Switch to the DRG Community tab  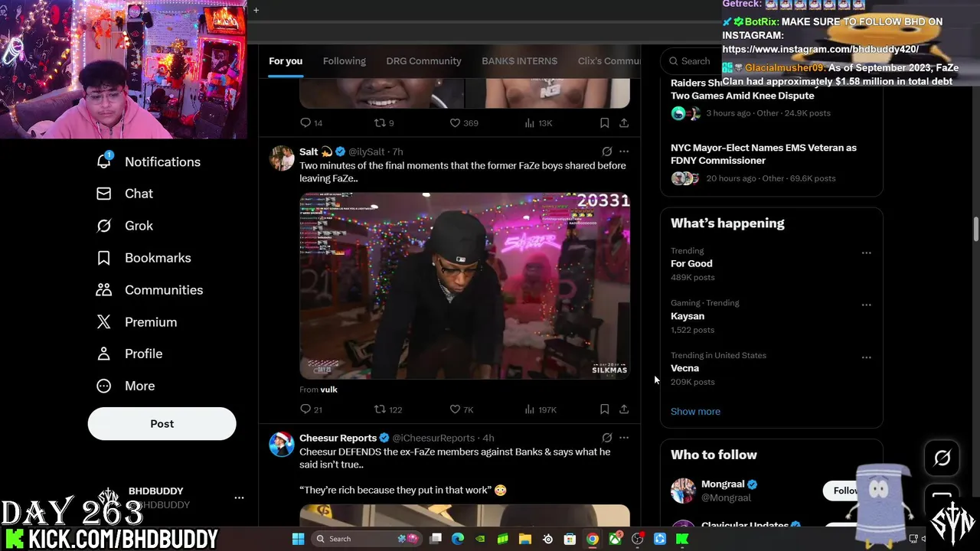[x=423, y=61]
